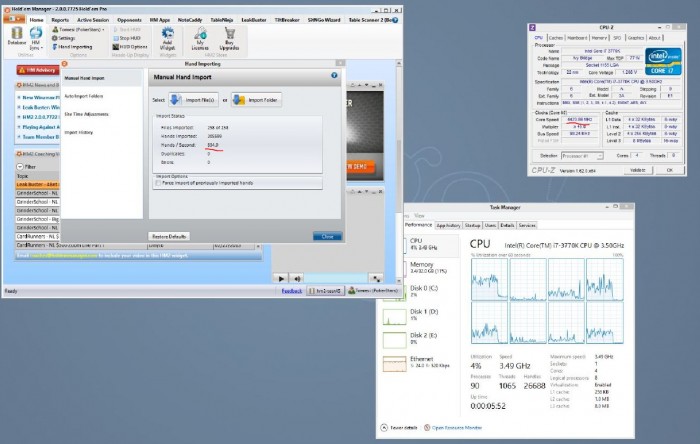The image size is (700, 444).
Task: Click the orange View Demo button
Action: 360,166
